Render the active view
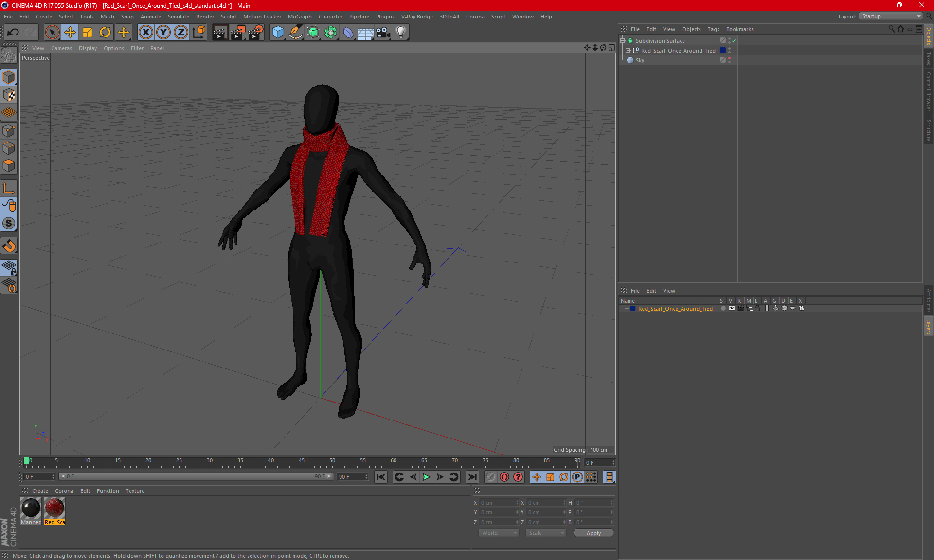This screenshot has height=560, width=934. point(220,32)
